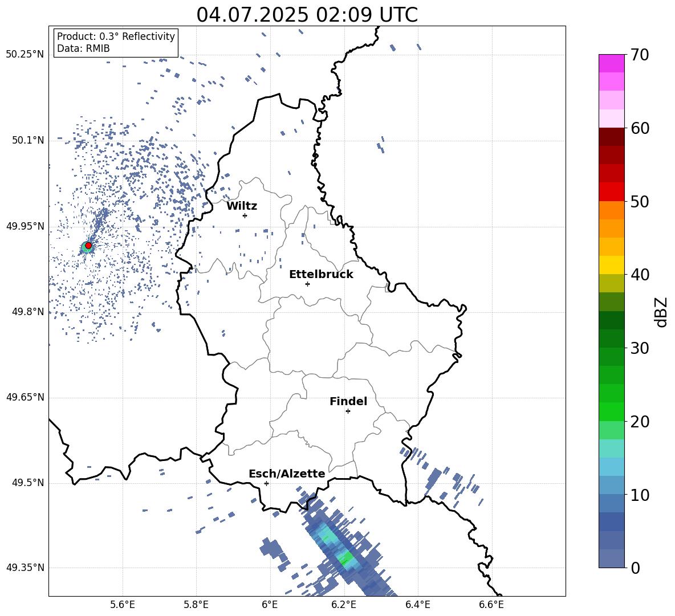The image size is (675, 616).
Task: Click the 50.25°N latitude label
Action: [x=25, y=55]
